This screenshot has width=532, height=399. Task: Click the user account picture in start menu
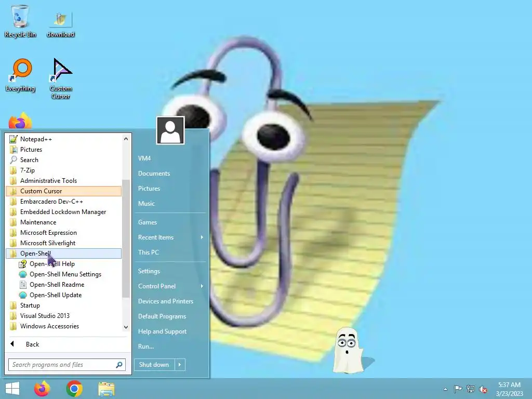[x=170, y=130]
